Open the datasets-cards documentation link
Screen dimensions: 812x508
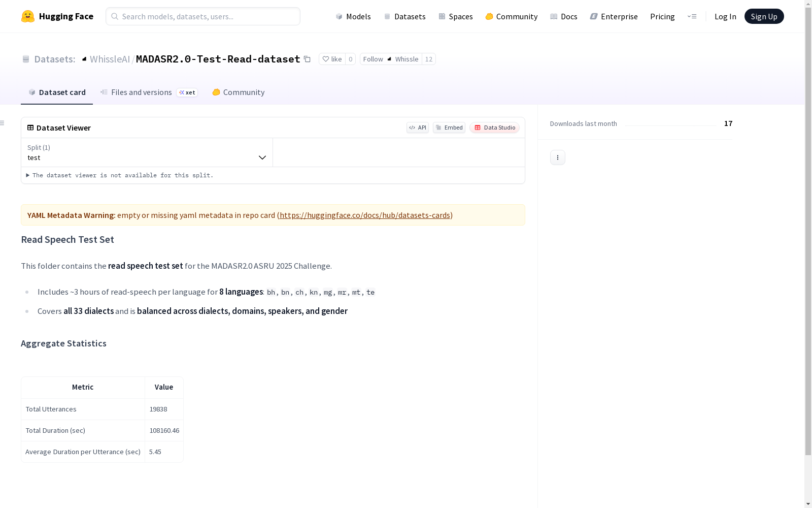(365, 215)
